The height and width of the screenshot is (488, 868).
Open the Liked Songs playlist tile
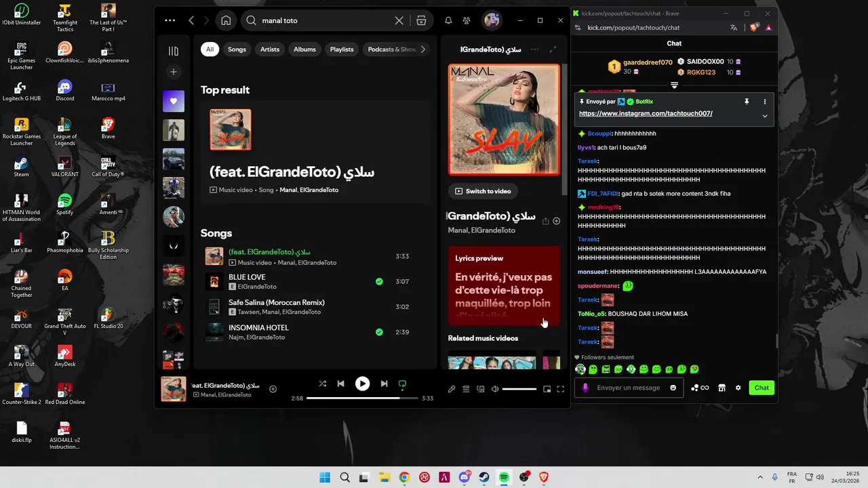174,101
